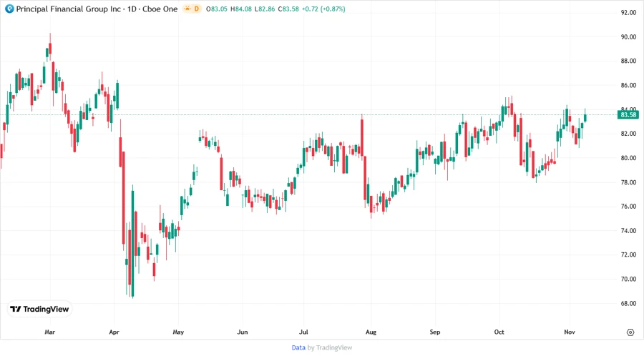Click the high value H84.08
Viewport: 644px width, 356px height.
tap(240, 9)
